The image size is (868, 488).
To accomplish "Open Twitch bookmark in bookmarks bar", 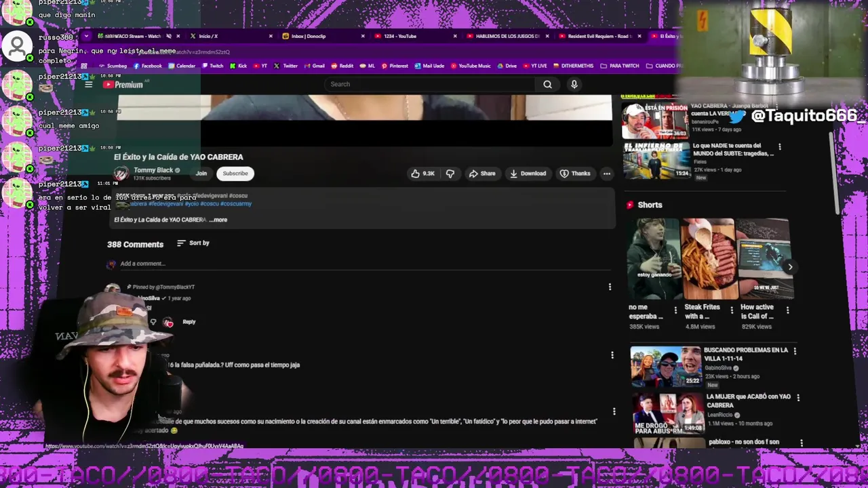I will (x=212, y=66).
